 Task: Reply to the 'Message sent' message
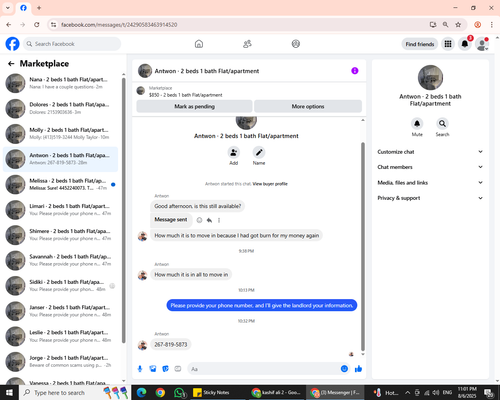(x=209, y=220)
